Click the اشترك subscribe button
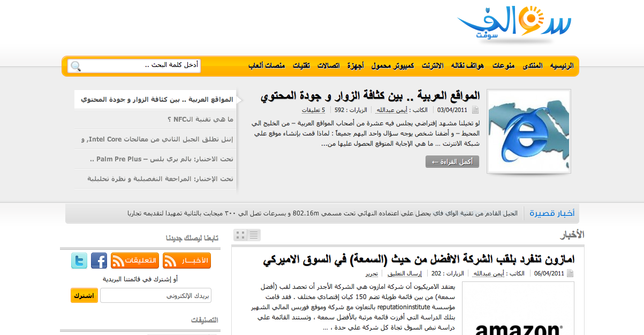 pyautogui.click(x=84, y=295)
